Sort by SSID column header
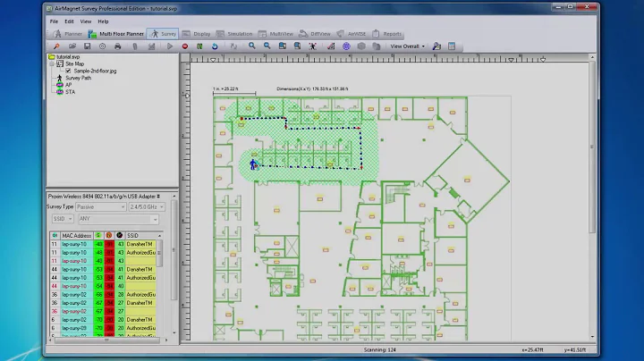 [140, 236]
